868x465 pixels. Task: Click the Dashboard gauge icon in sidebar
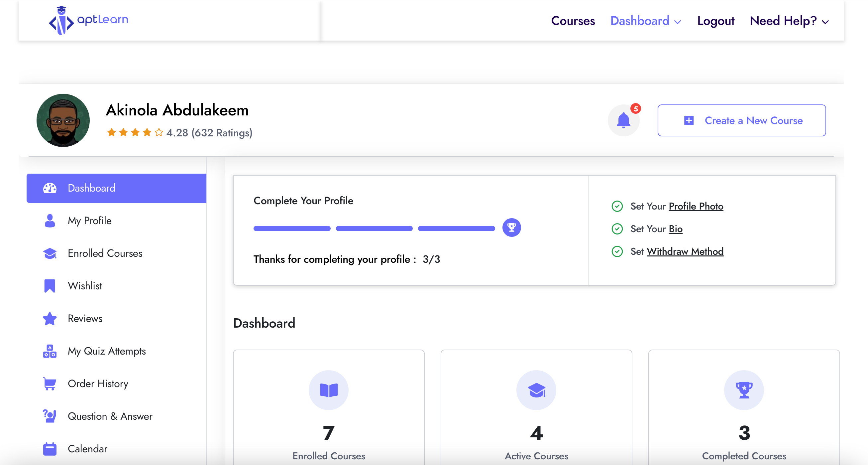point(50,188)
